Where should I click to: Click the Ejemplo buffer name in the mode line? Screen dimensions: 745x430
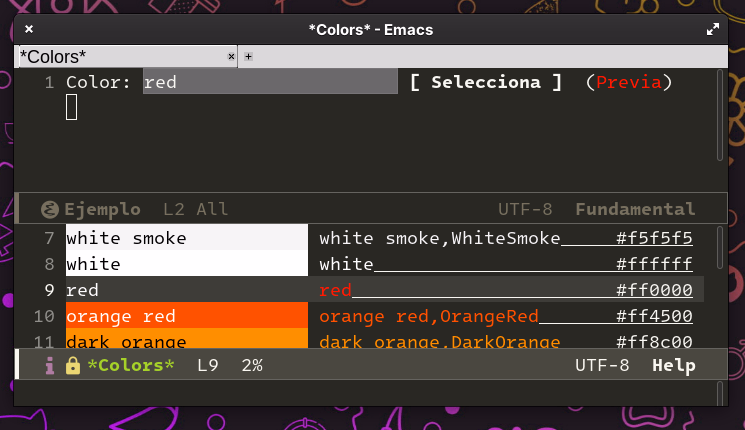[x=103, y=209]
